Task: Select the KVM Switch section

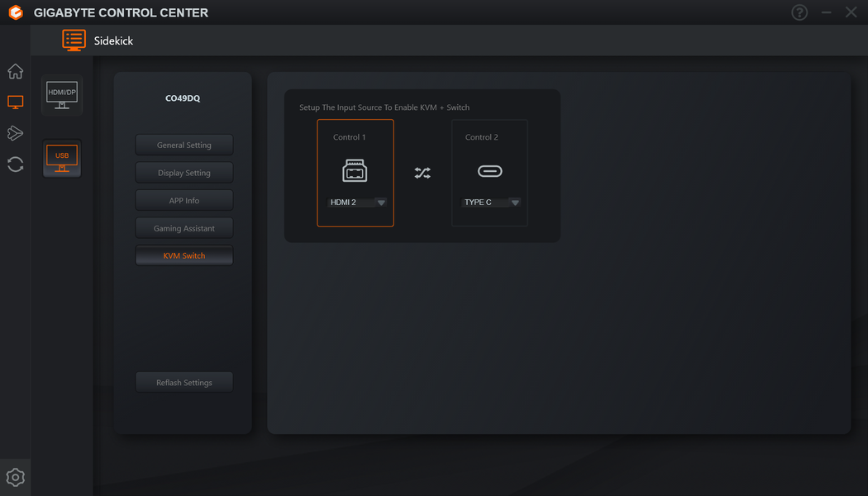Action: click(x=184, y=255)
